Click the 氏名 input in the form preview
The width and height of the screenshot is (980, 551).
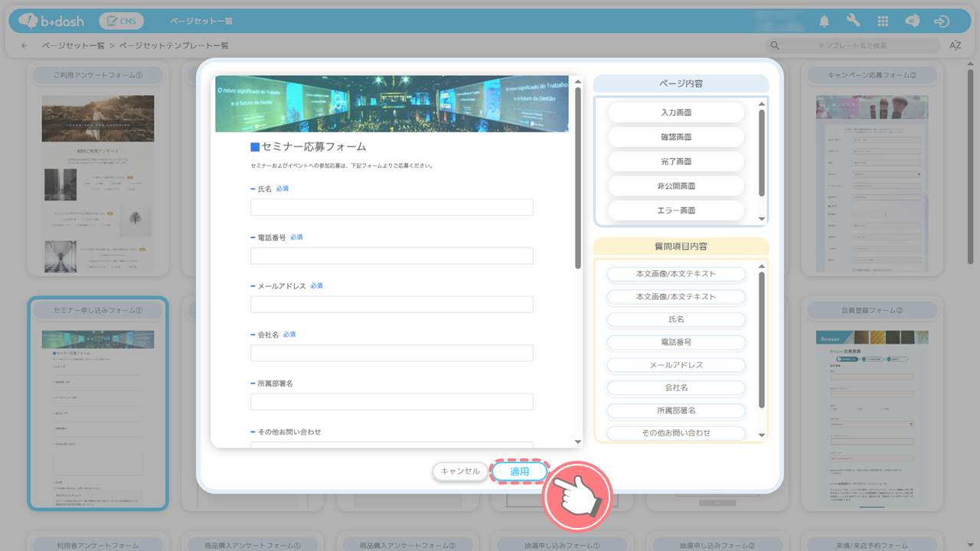[x=391, y=207]
